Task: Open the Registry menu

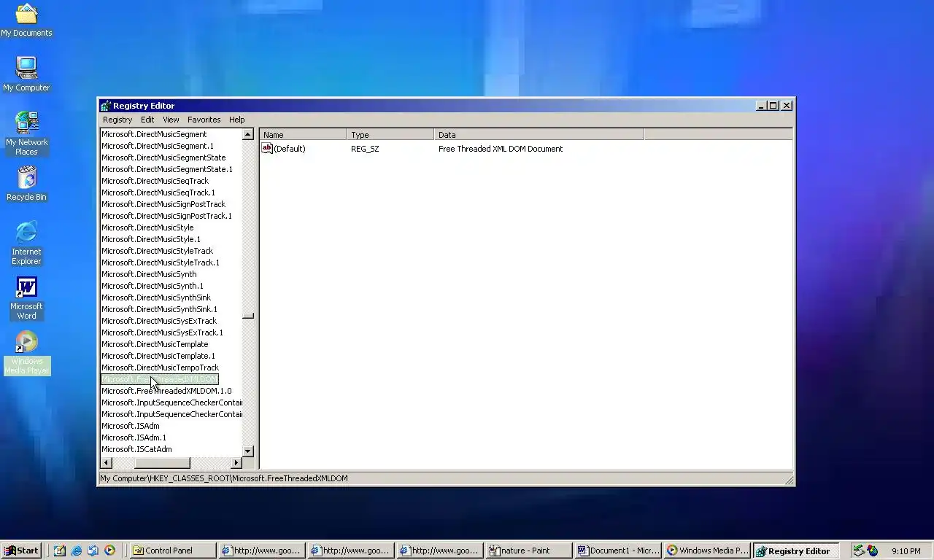Action: point(117,120)
